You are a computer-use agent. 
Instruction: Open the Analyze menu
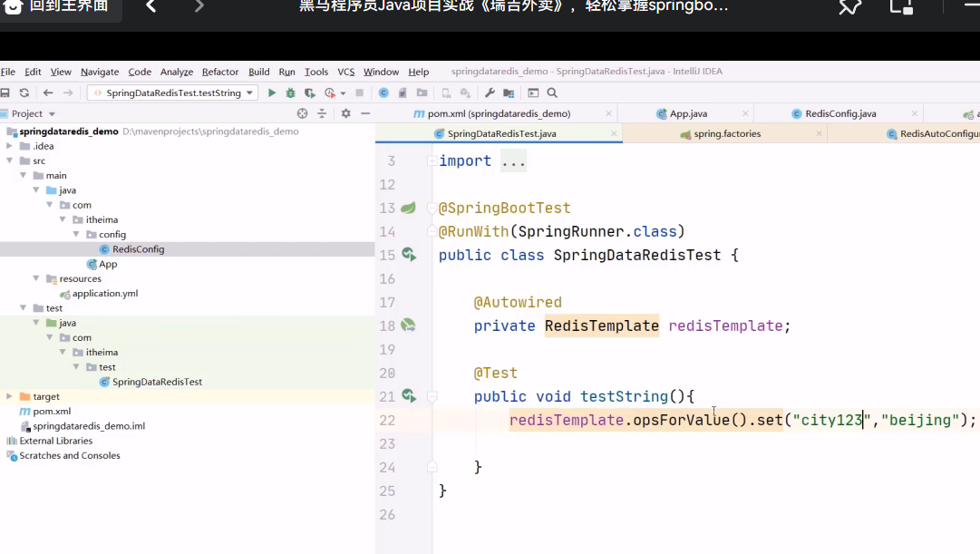tap(176, 72)
